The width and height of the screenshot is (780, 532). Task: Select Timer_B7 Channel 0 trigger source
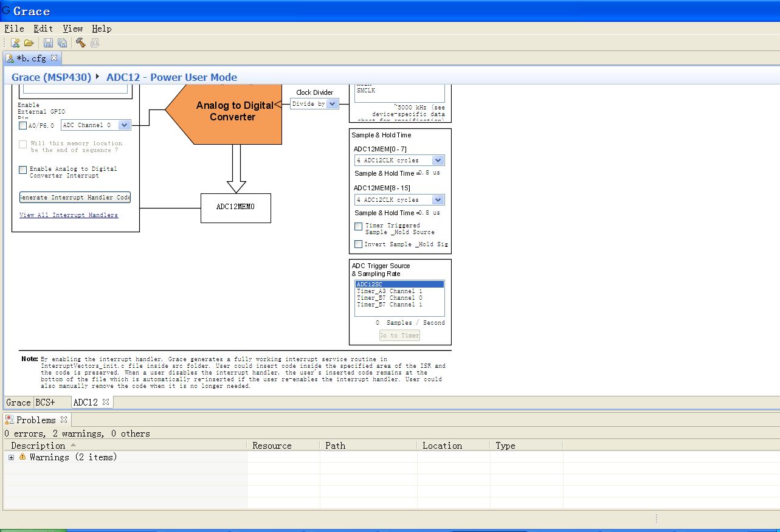399,298
